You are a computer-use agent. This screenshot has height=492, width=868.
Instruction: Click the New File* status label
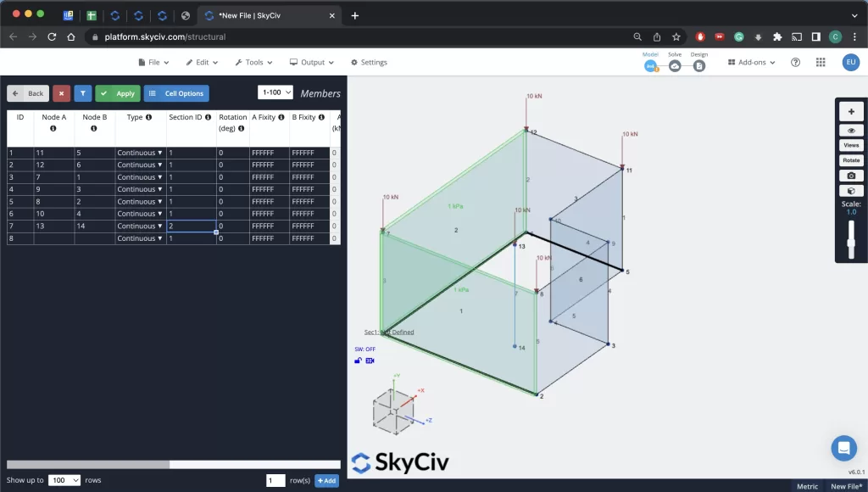(x=847, y=486)
